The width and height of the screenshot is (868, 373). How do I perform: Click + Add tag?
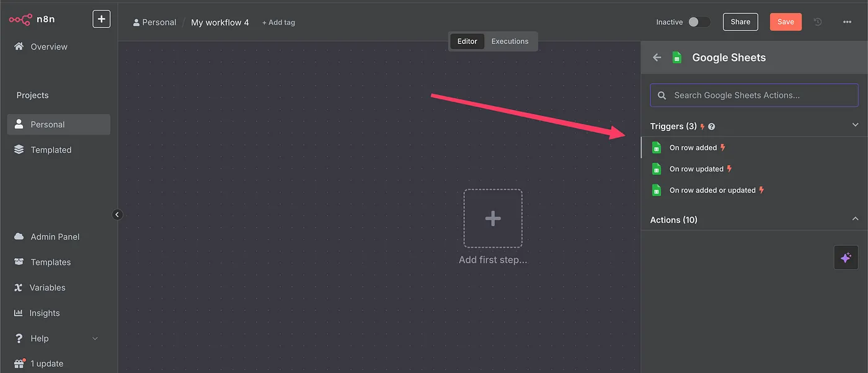[x=278, y=22]
